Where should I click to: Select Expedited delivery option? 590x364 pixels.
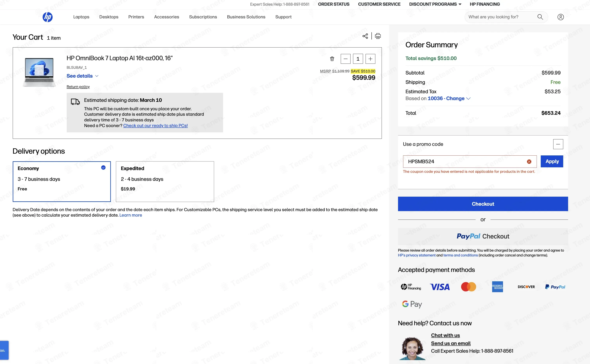click(x=165, y=181)
